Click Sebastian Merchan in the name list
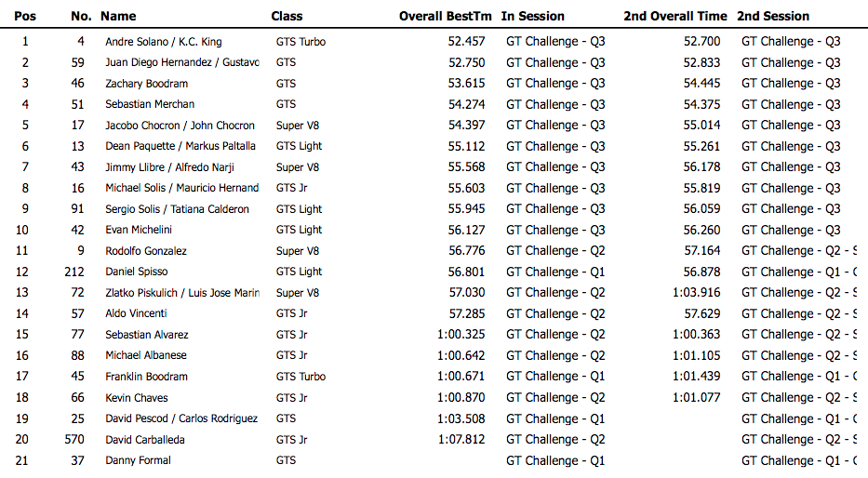 click(150, 104)
